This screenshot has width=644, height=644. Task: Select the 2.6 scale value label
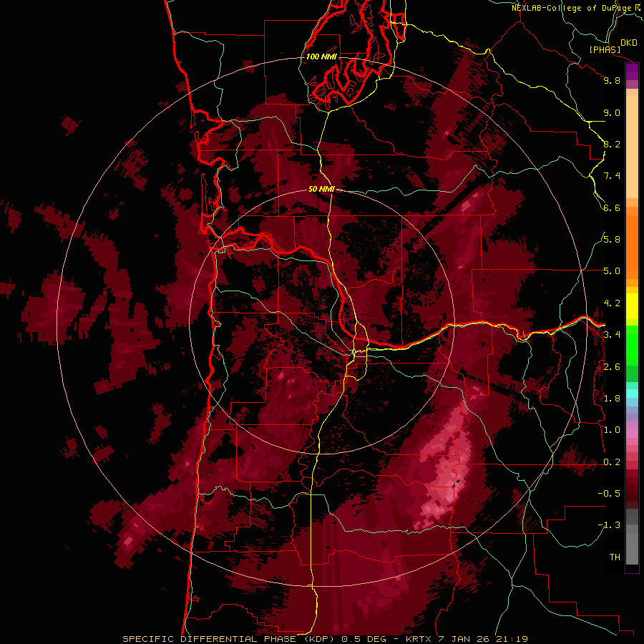(612, 367)
